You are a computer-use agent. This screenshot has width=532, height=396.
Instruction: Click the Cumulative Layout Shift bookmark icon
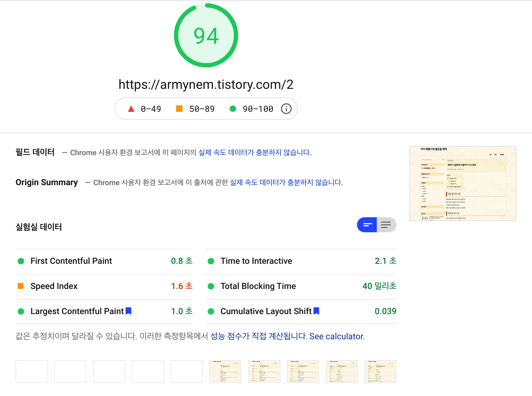pos(316,311)
